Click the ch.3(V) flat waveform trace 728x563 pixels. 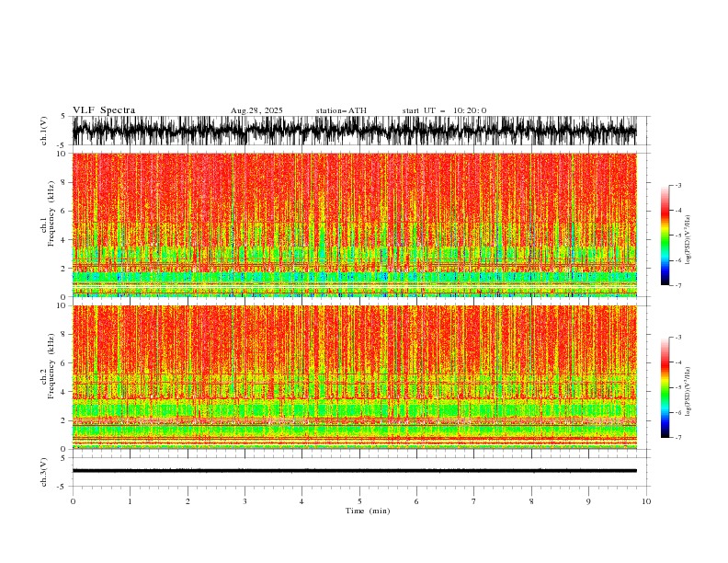355,471
